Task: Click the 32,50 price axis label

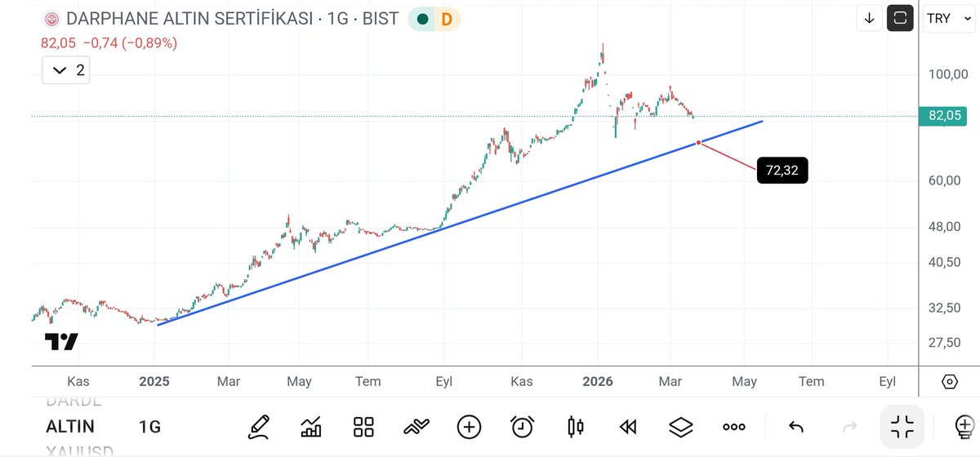Action: point(945,307)
